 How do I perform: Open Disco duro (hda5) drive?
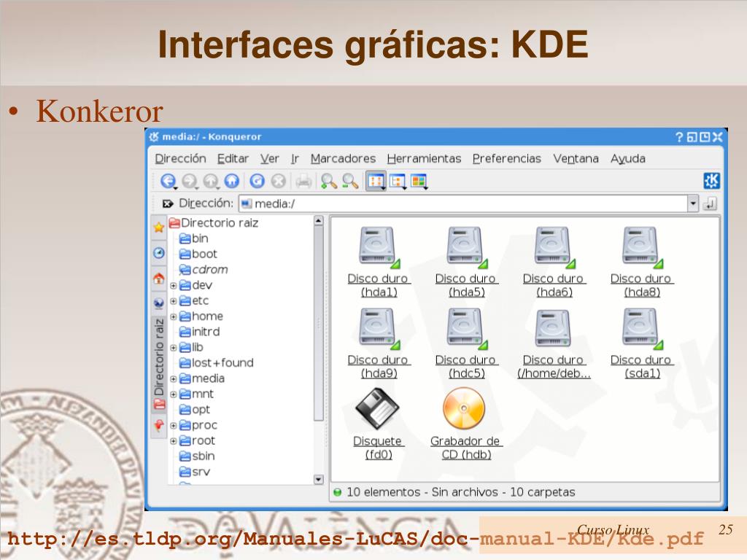[x=466, y=262]
